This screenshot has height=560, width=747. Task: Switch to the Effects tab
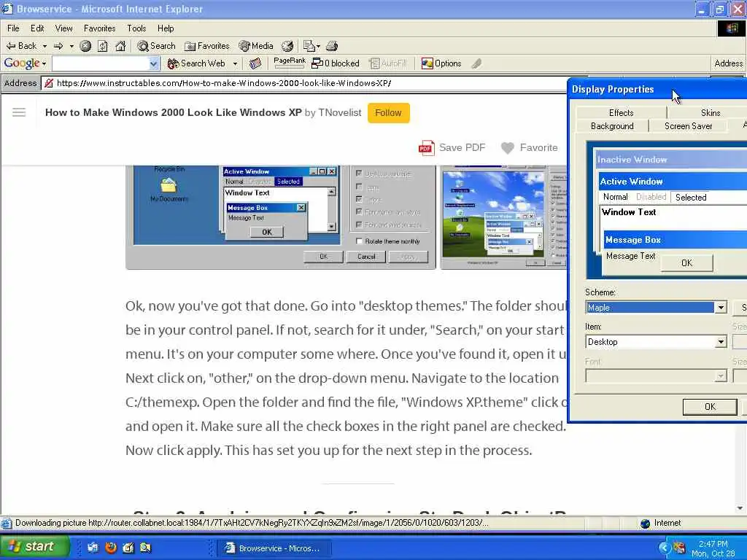tap(622, 113)
